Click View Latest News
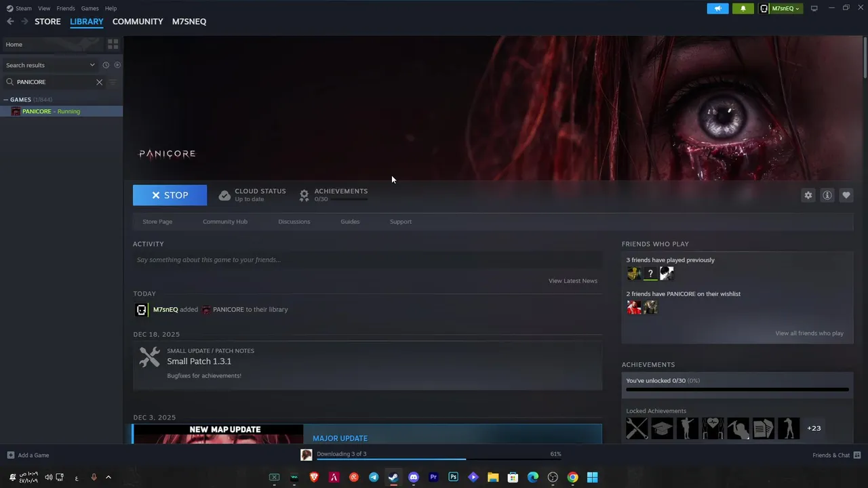This screenshot has width=868, height=488. (x=573, y=281)
